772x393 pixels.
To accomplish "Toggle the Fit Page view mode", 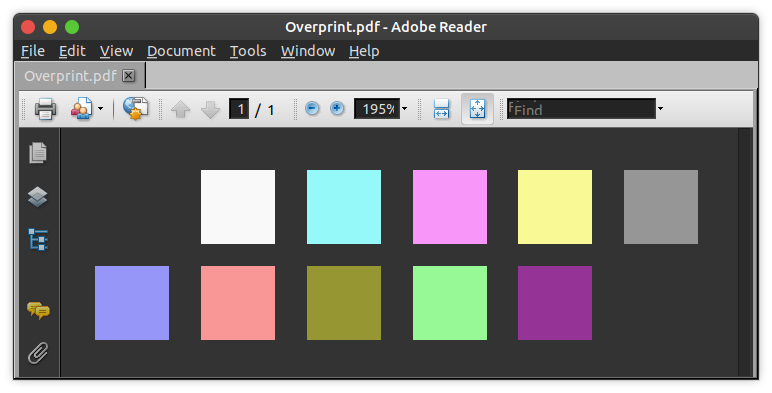I will [477, 109].
